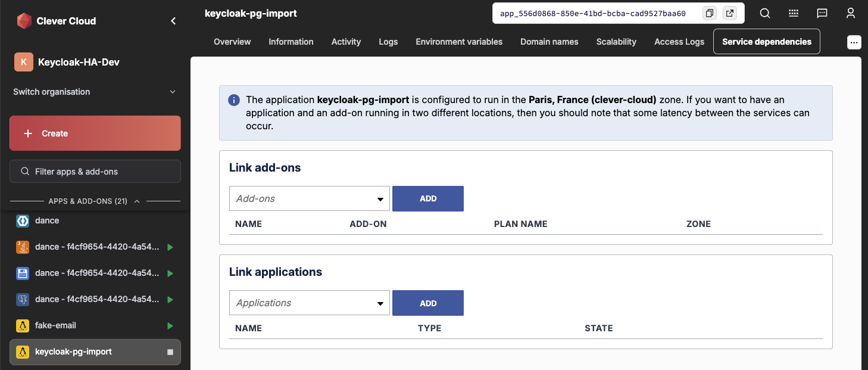Image resolution: width=868 pixels, height=370 pixels.
Task: Click the Filter apps & add-ons field
Action: [x=95, y=171]
